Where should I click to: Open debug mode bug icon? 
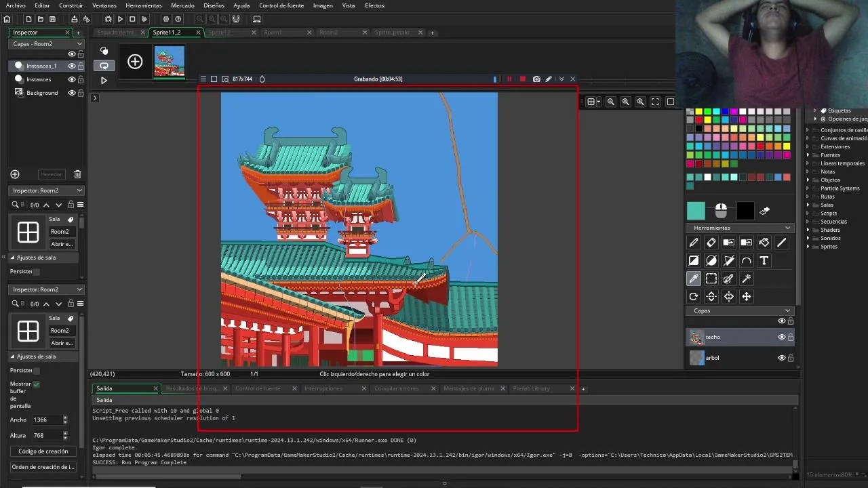point(108,19)
